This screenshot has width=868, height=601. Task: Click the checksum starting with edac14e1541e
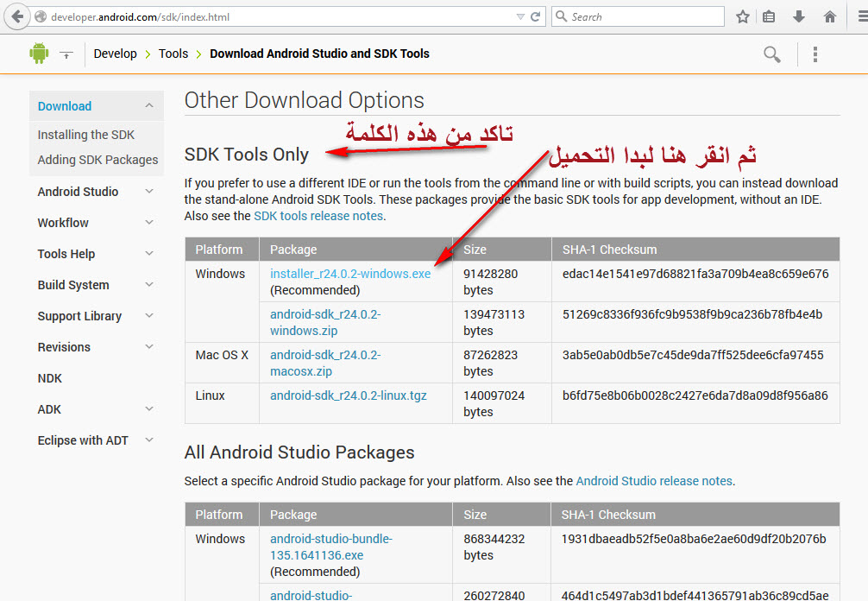pos(695,274)
